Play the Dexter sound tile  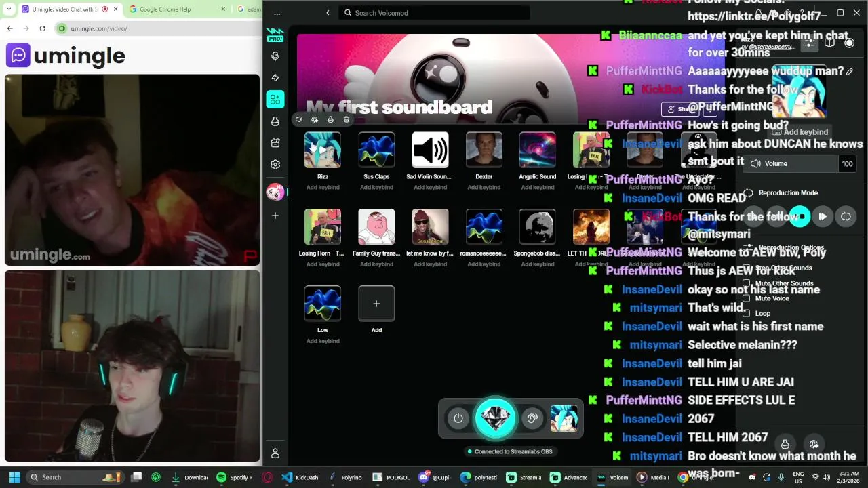point(484,150)
